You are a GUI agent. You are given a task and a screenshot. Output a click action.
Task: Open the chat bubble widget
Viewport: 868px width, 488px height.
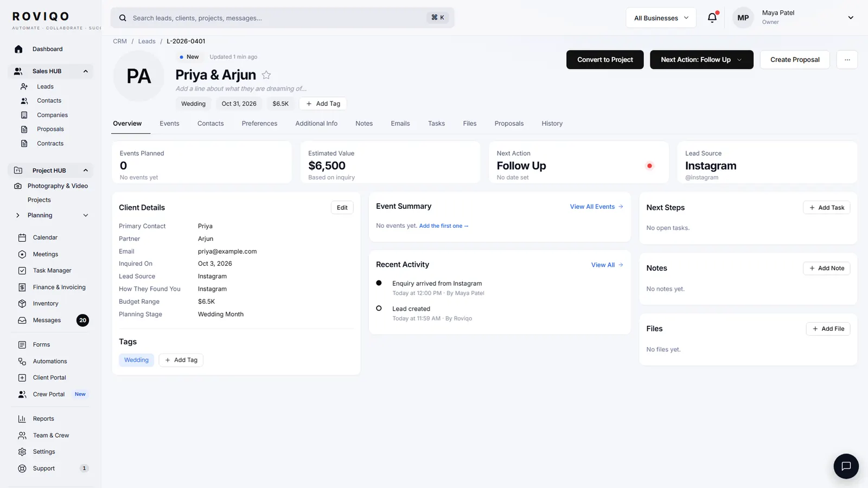(846, 466)
